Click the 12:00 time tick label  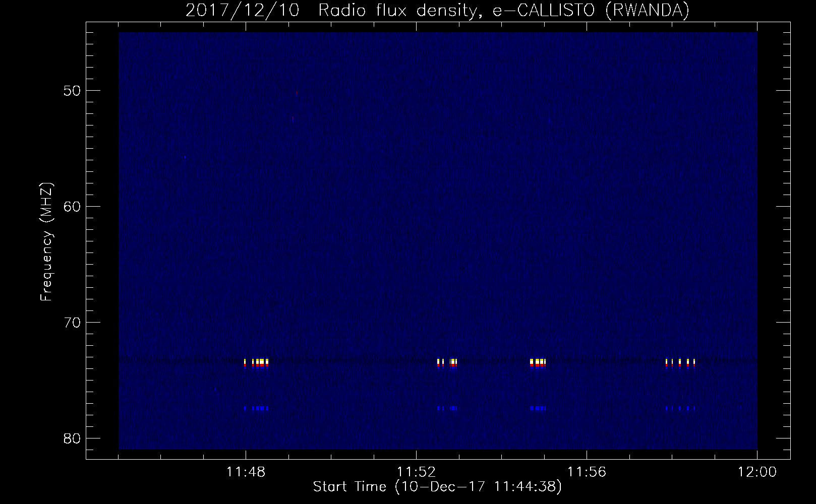757,472
